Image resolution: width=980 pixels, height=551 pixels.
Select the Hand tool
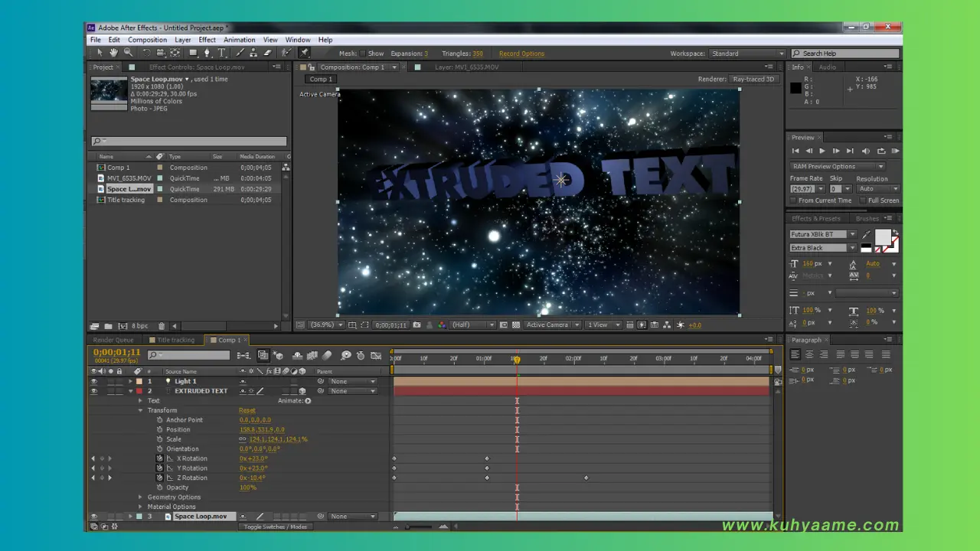(x=113, y=53)
